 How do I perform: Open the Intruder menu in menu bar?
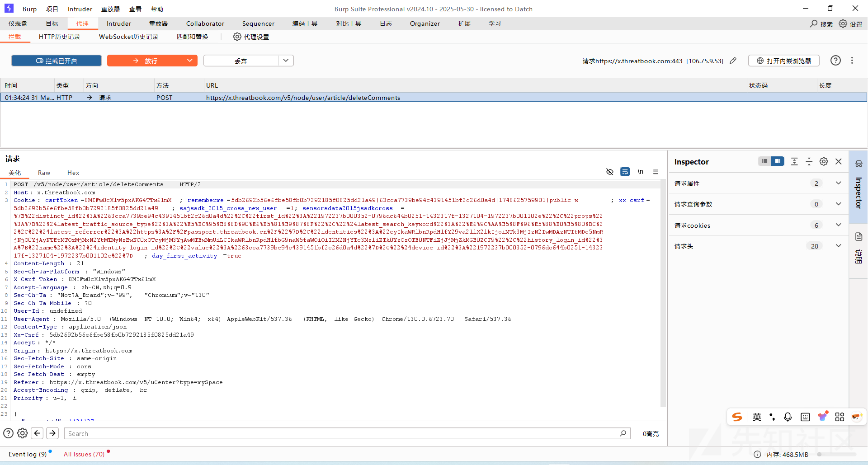[x=80, y=9]
